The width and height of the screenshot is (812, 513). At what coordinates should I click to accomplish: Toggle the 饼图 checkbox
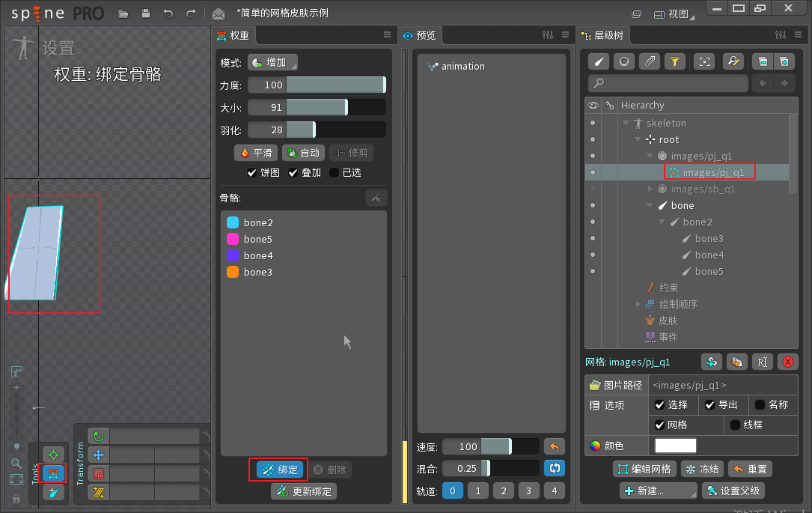click(x=251, y=172)
